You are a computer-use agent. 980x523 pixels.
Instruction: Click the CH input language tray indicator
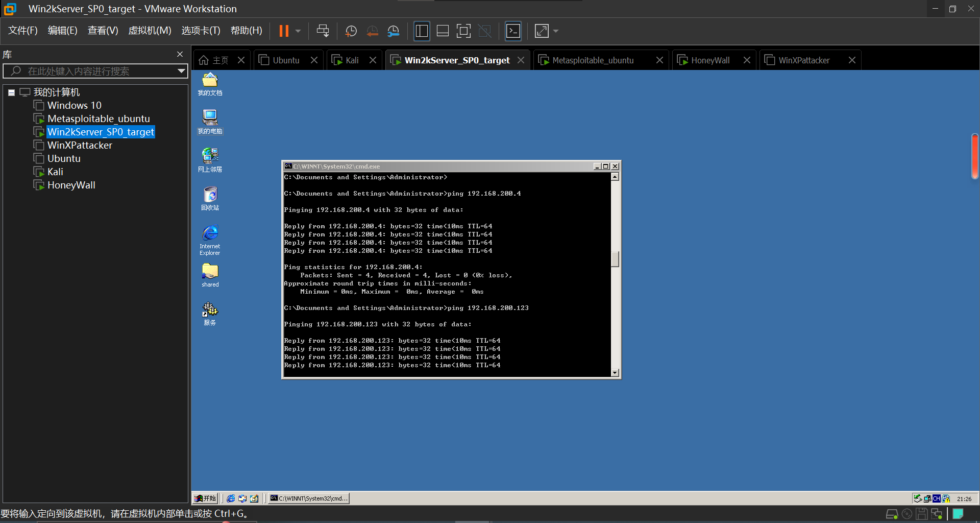tap(937, 499)
